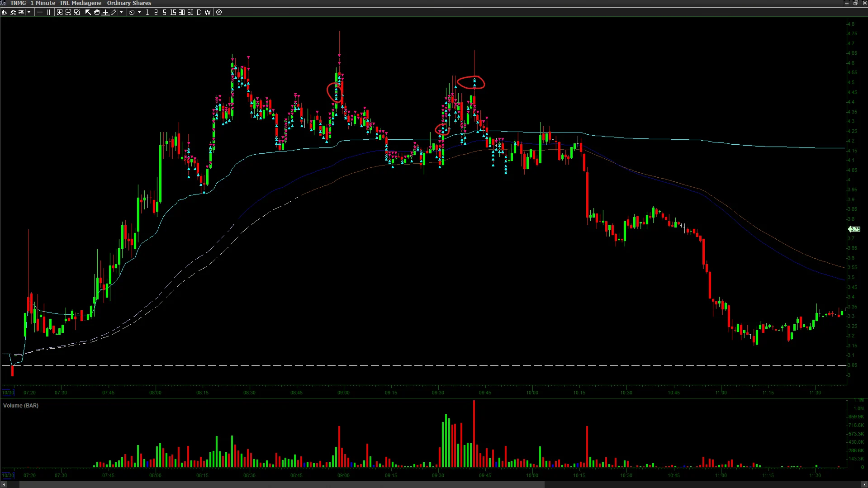The image size is (868, 488).
Task: Switch to the 5 minute timeframe
Action: 165,12
